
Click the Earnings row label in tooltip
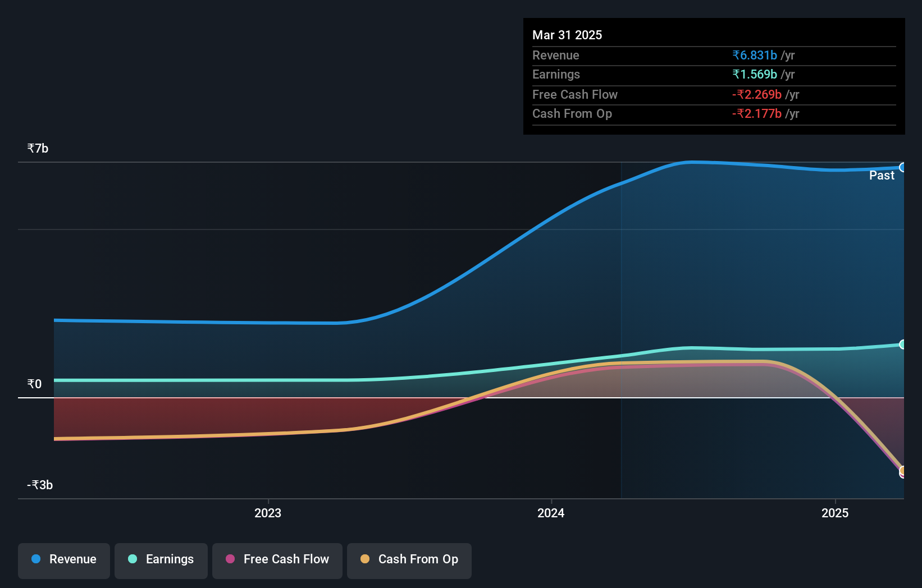556,75
